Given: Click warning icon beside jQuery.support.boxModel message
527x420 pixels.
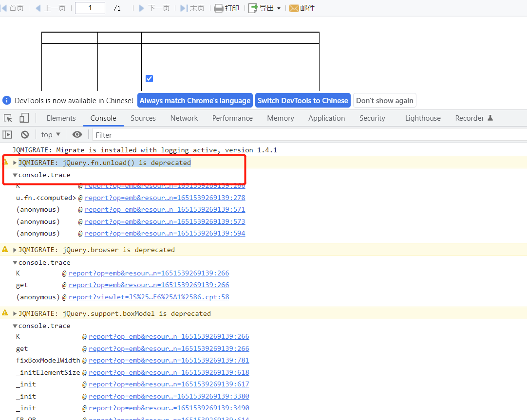Looking at the screenshot, I should coord(5,312).
